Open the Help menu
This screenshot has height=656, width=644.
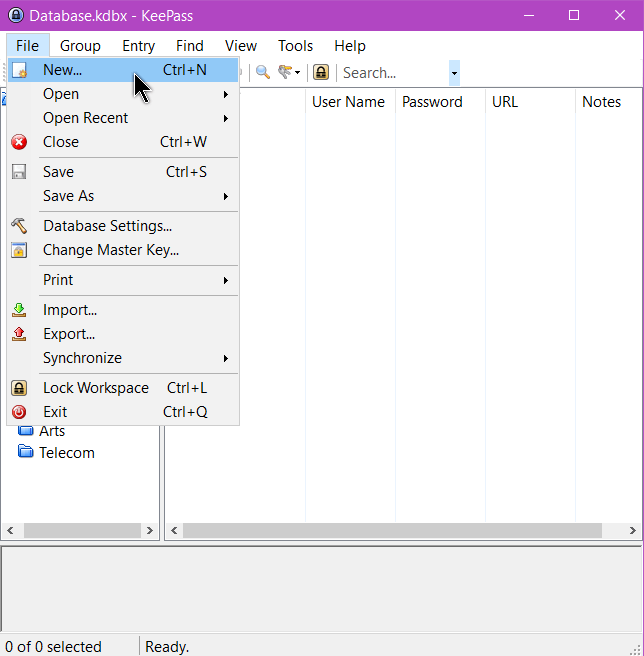(x=350, y=46)
